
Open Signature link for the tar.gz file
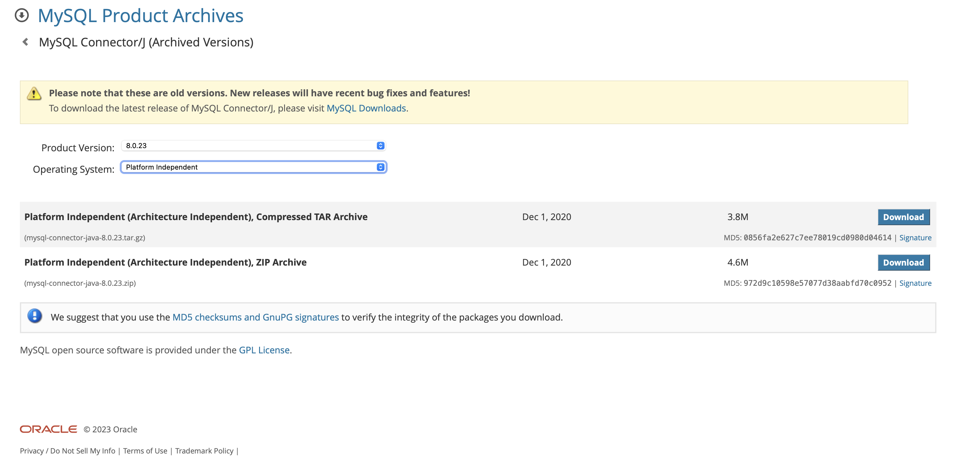click(915, 237)
